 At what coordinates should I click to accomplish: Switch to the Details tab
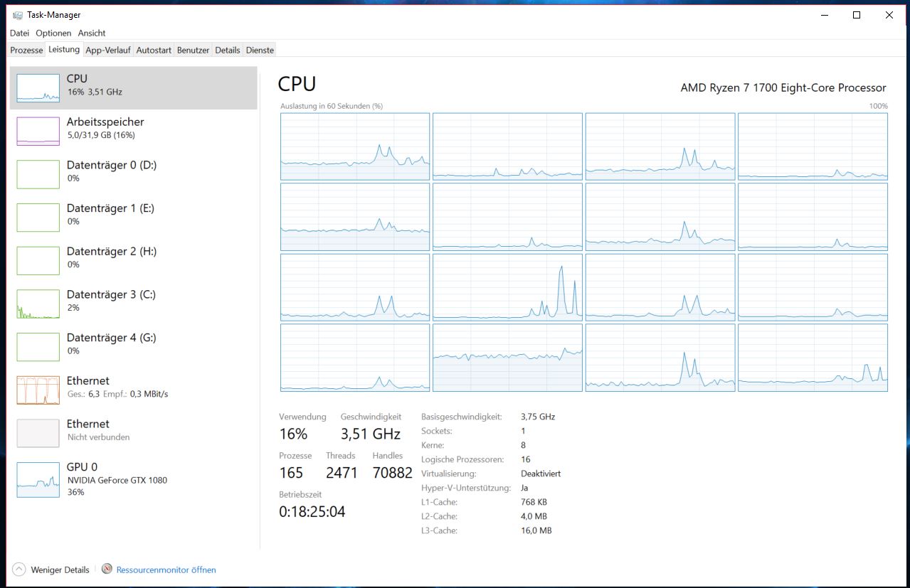click(228, 50)
